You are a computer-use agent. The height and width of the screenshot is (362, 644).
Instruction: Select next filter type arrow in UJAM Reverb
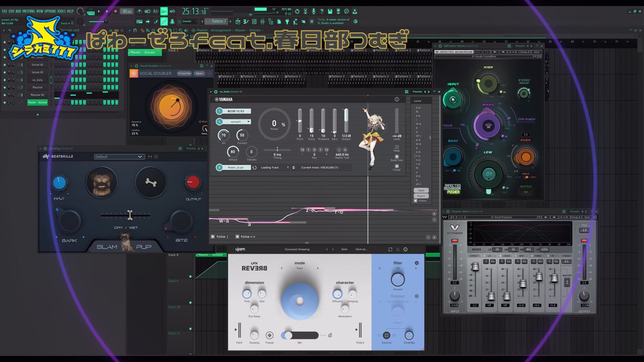(416, 268)
